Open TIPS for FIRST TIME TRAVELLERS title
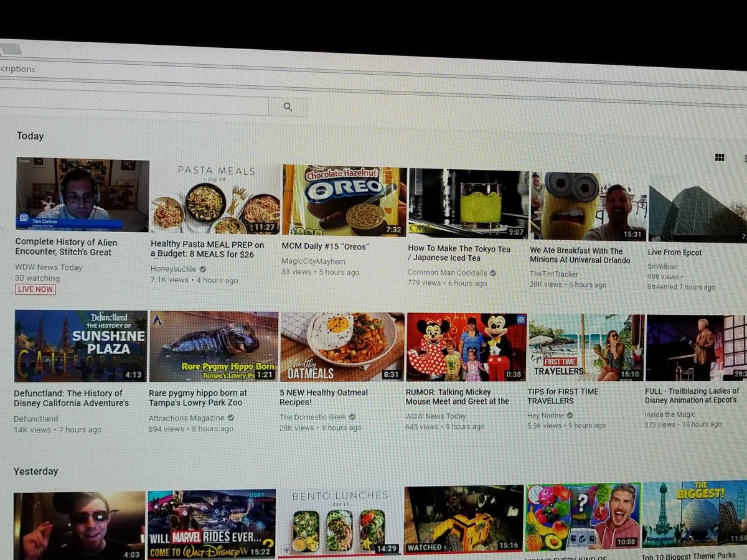The image size is (747, 560). [x=563, y=396]
